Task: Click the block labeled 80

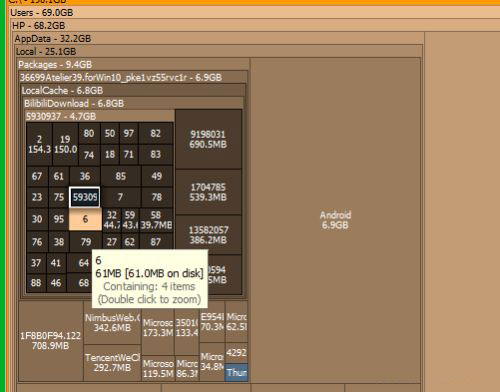Action: [x=89, y=133]
